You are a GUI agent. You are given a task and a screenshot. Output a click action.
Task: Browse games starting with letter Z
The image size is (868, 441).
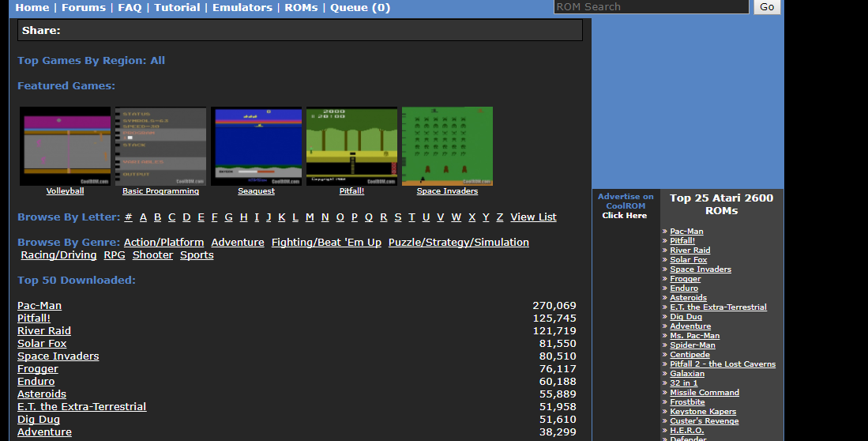pyautogui.click(x=500, y=217)
